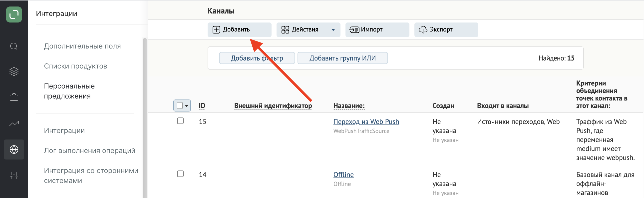Click the Входит в каналы column header
This screenshot has height=198, width=644.
[503, 106]
